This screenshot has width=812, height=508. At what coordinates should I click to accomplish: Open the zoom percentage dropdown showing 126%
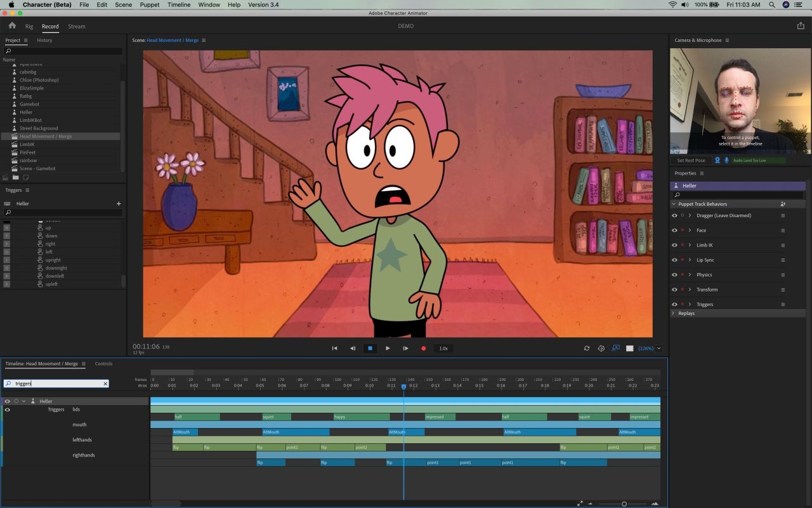653,348
